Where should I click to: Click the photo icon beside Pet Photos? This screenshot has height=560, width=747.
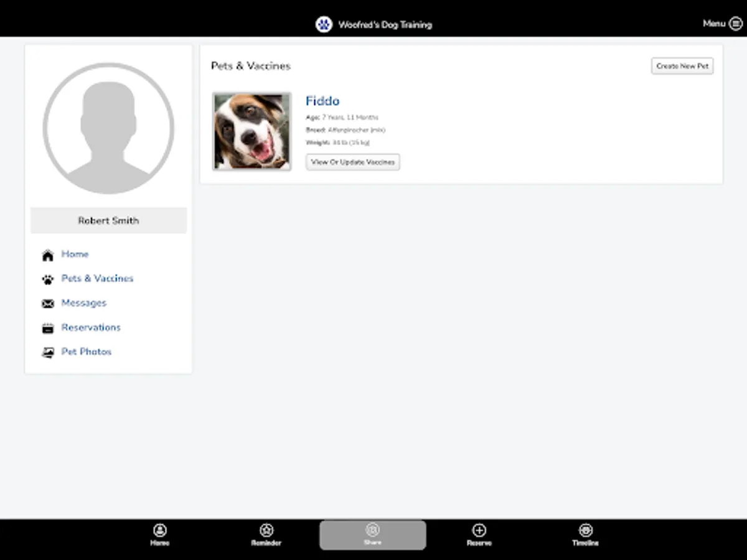coord(48,352)
